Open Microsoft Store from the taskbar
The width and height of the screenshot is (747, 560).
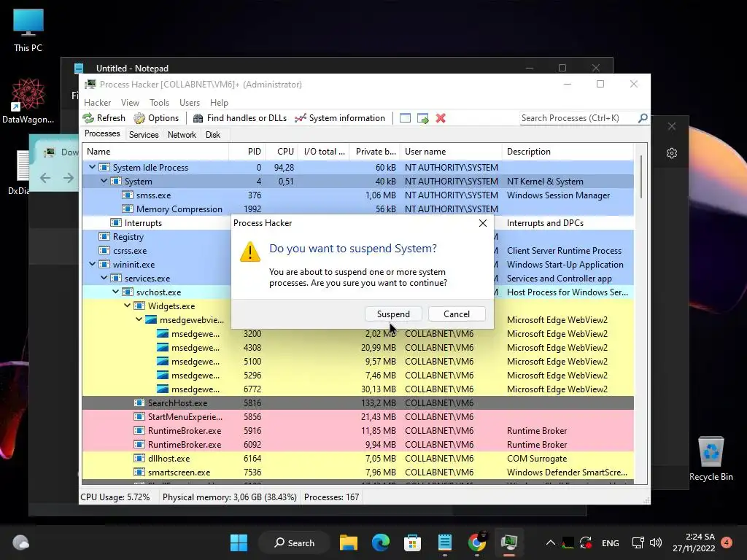(x=413, y=542)
